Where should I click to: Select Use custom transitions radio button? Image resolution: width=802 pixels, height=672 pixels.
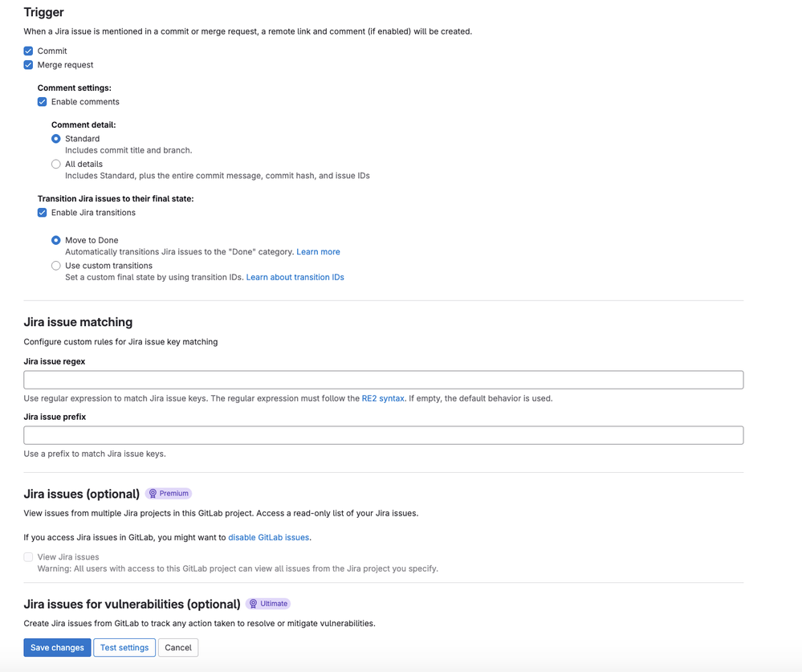55,266
